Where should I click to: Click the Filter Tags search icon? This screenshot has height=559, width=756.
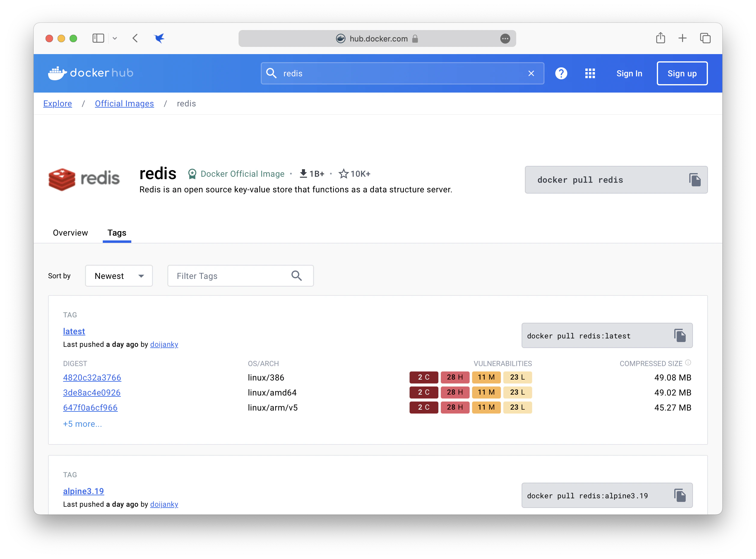click(296, 276)
